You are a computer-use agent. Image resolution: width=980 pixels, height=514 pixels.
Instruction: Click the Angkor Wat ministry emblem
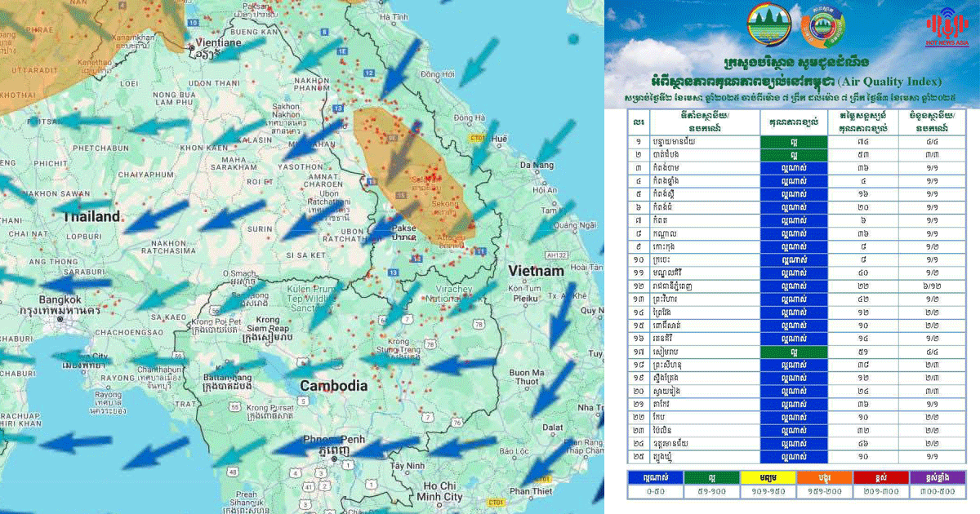point(769,26)
